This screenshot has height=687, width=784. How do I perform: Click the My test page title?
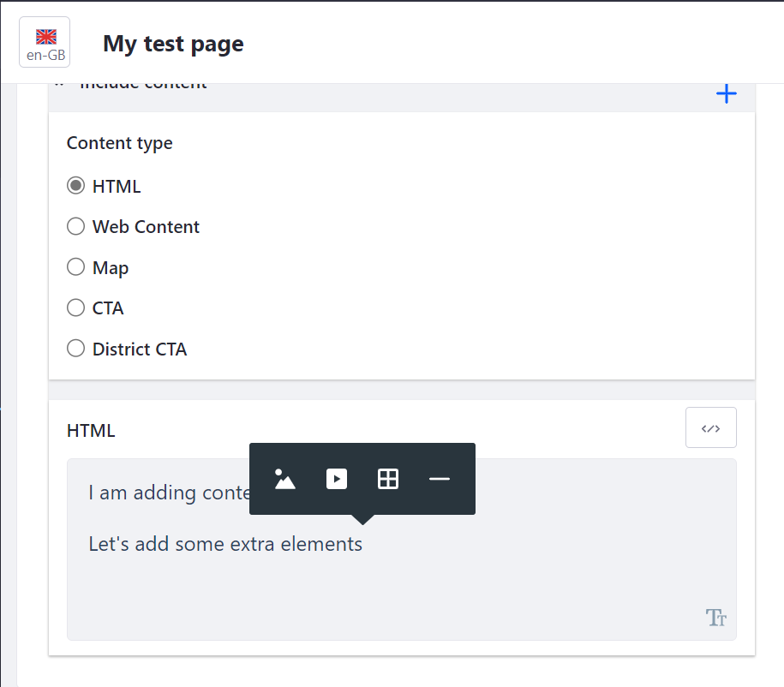[172, 44]
